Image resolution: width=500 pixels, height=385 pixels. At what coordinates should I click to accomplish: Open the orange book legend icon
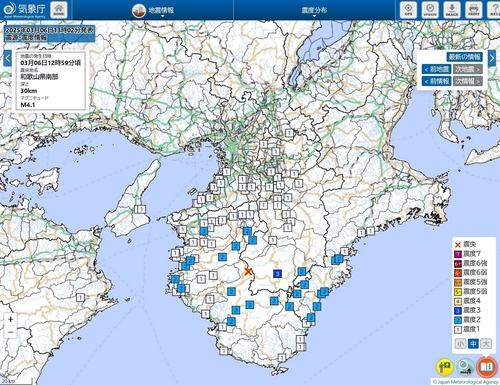(x=487, y=367)
